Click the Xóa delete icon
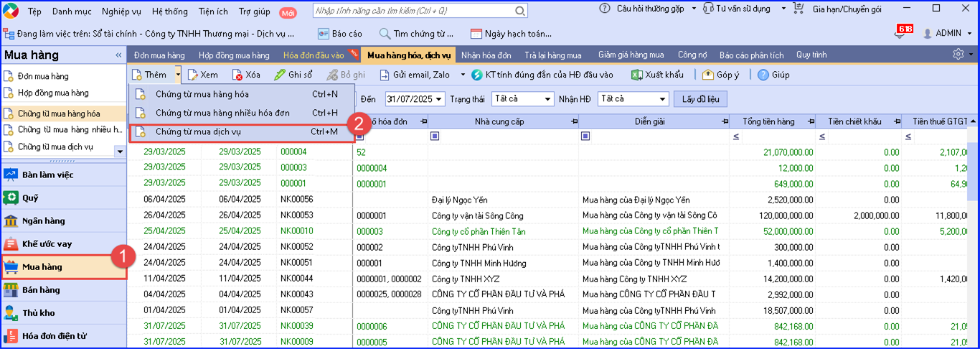980x349 pixels. coord(237,75)
